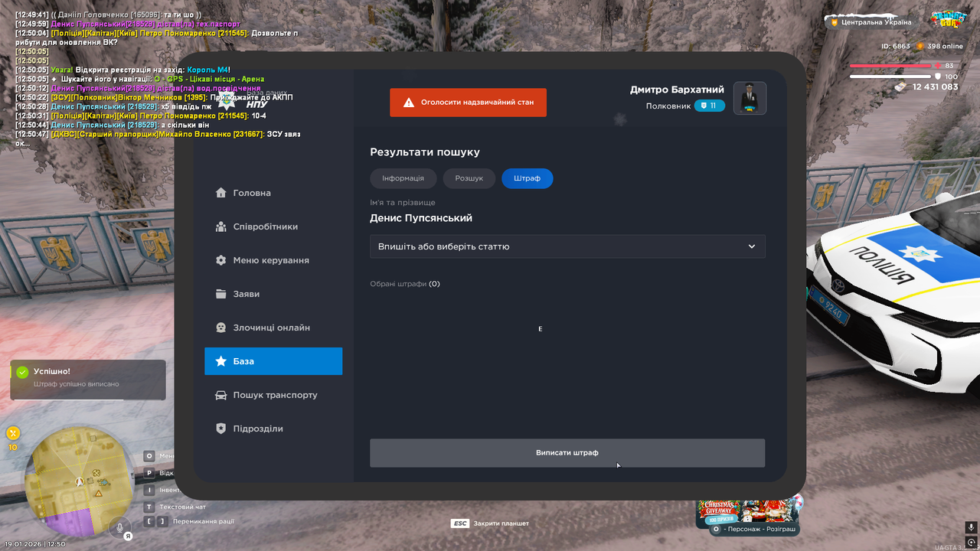Image resolution: width=980 pixels, height=551 pixels.
Task: Click the red health bar
Action: (x=890, y=66)
